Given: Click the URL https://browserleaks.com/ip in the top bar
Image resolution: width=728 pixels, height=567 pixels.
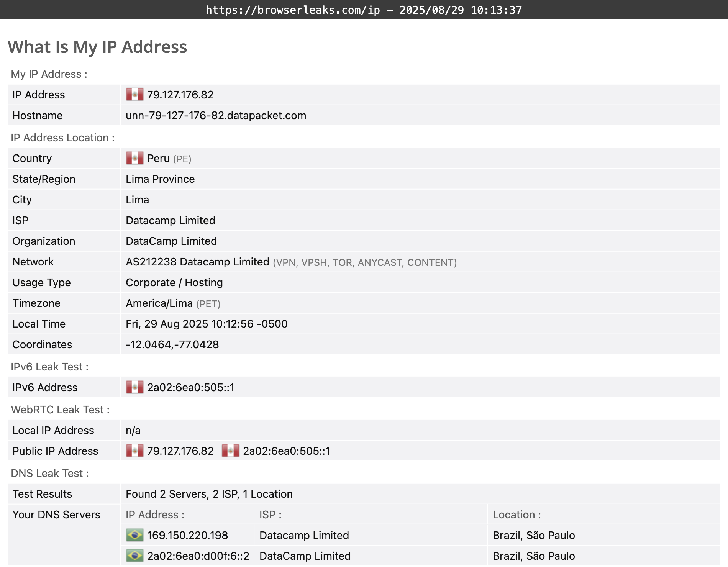Looking at the screenshot, I should [293, 10].
